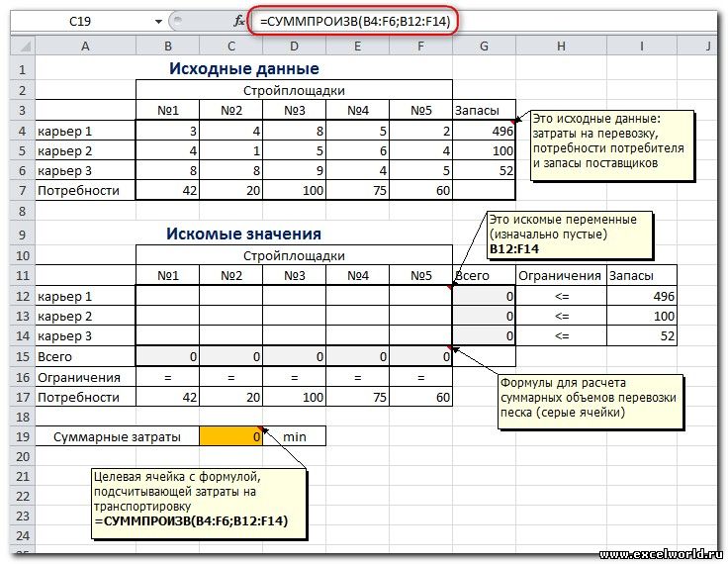The height and width of the screenshot is (564, 728).
Task: Select row 12 header
Action: coord(23,296)
